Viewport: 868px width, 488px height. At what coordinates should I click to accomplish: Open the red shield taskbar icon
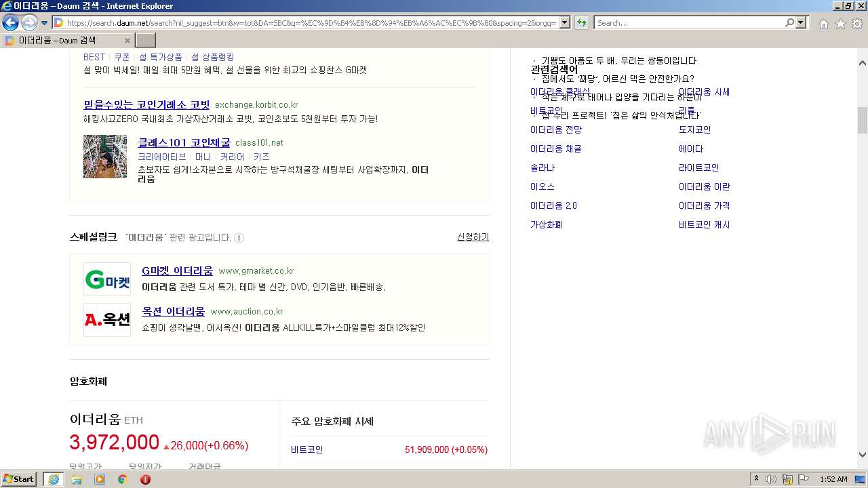click(145, 479)
